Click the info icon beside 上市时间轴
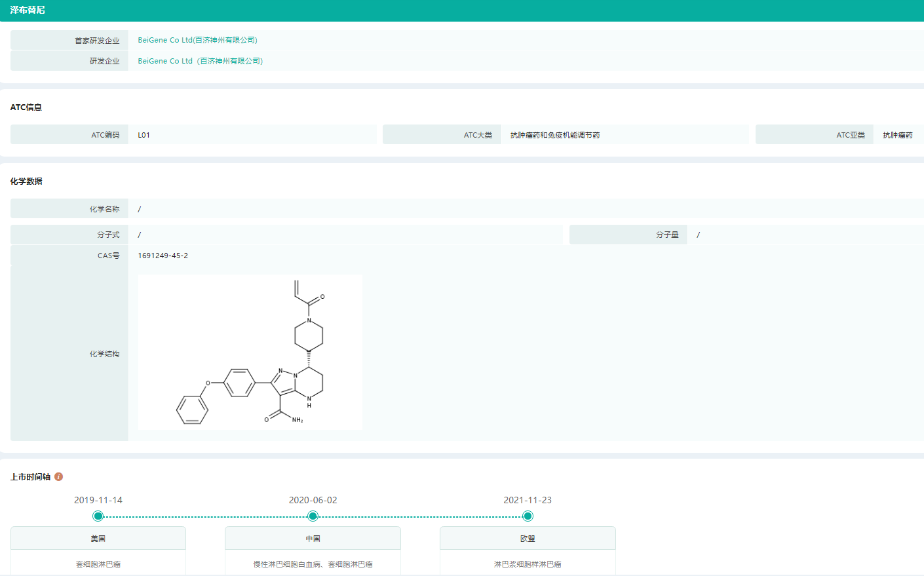This screenshot has height=576, width=924. coord(58,477)
